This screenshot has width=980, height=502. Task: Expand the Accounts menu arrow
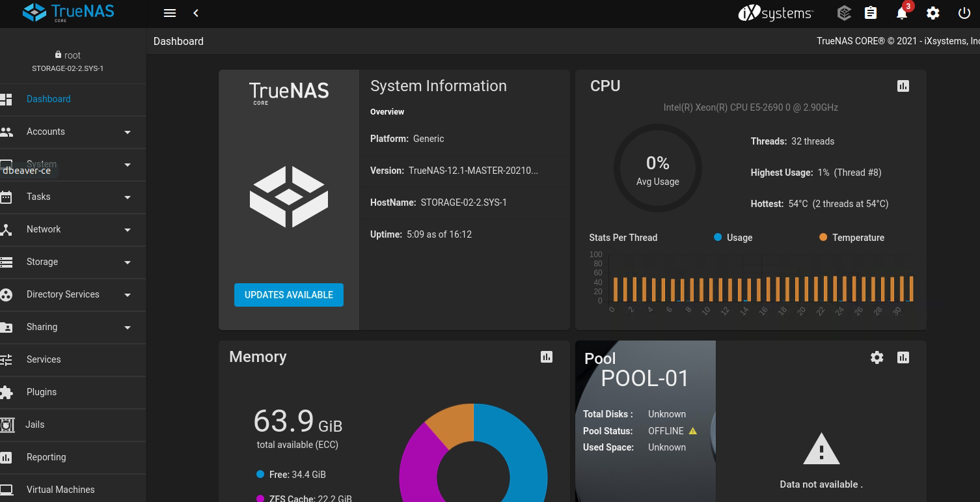[128, 132]
